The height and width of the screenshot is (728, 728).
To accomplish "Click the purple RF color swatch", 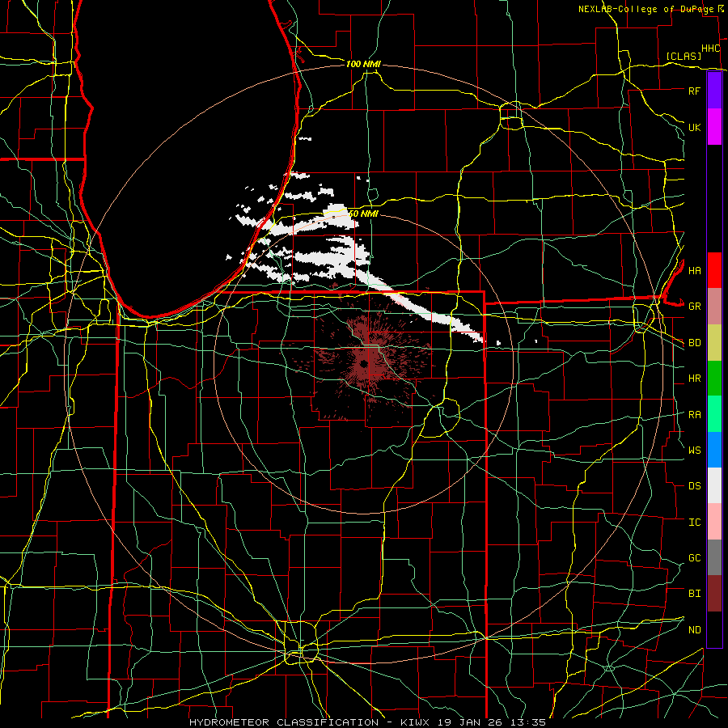I will click(714, 91).
